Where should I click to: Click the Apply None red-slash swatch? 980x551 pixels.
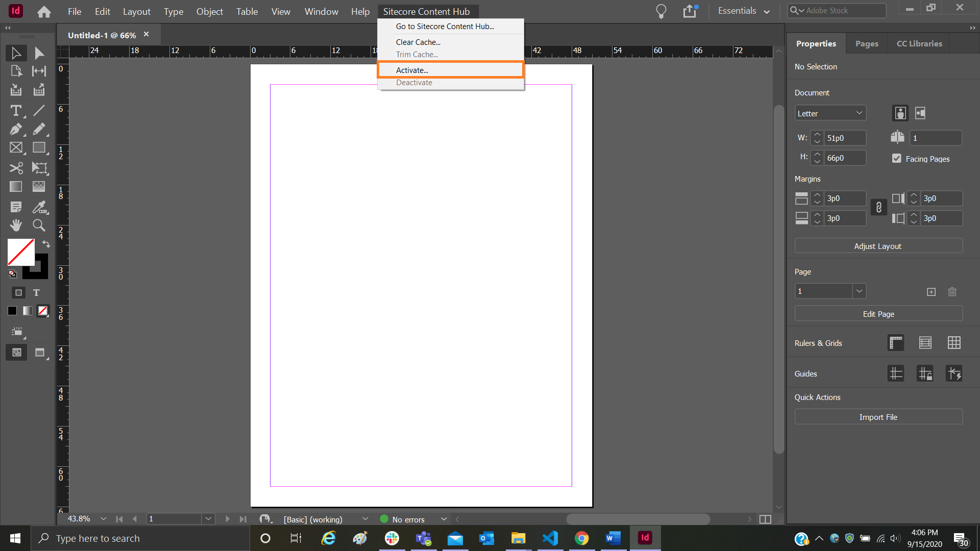[x=43, y=311]
